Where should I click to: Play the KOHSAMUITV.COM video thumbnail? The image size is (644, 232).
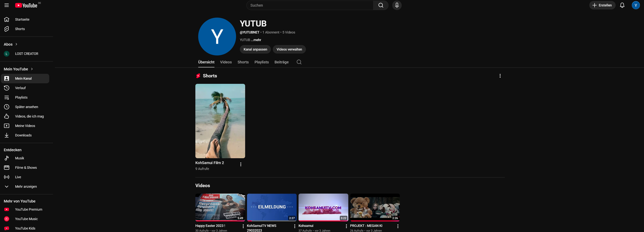(x=323, y=207)
